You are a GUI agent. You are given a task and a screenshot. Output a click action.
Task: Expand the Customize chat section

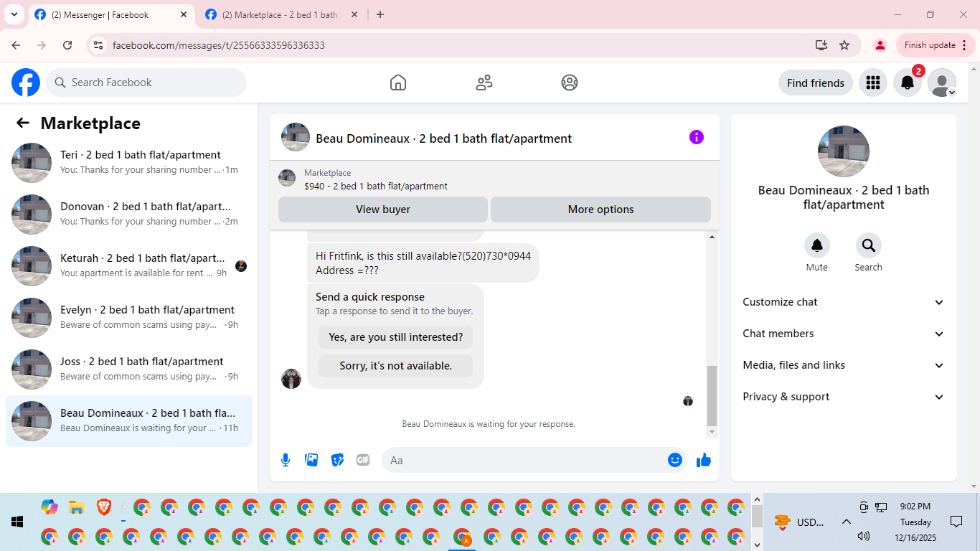(x=844, y=302)
